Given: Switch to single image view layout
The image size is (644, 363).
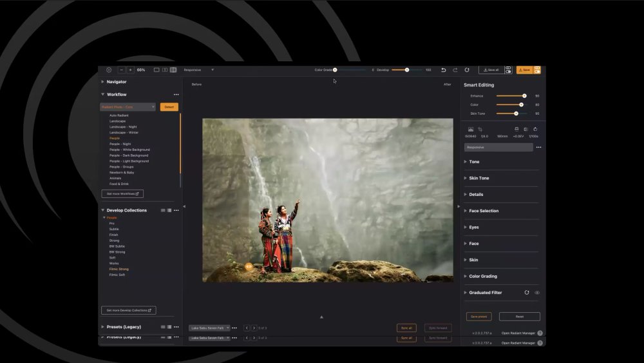Looking at the screenshot, I should [156, 70].
